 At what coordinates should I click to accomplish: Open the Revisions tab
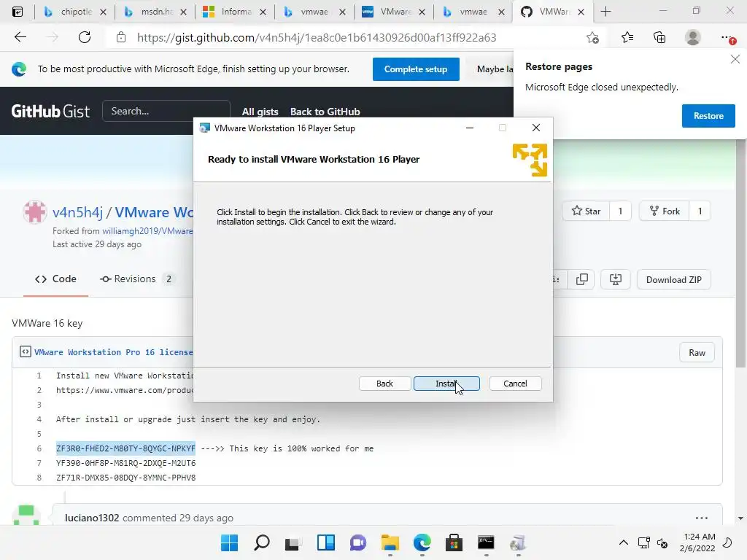pos(136,279)
